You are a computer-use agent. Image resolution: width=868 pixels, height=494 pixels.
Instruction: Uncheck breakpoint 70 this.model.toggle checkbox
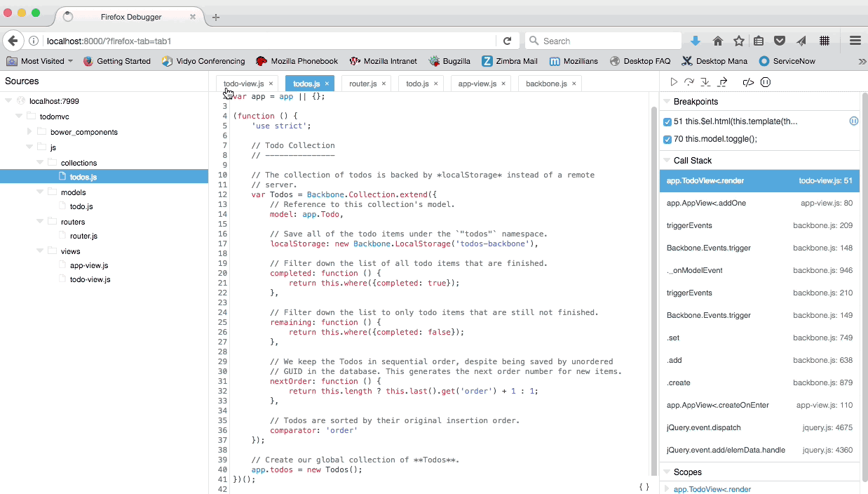pos(667,139)
